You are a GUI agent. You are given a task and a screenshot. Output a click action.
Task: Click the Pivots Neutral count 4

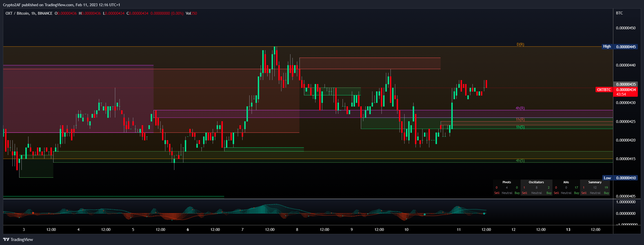[x=507, y=187]
